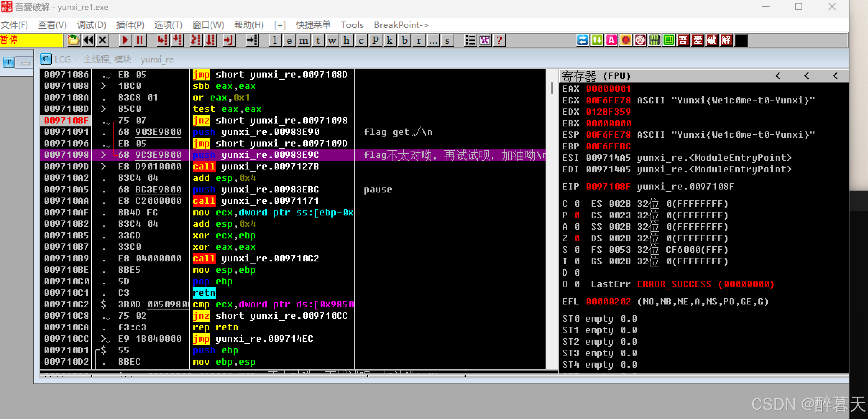Viewport: 868px width, 419px height.
Task: Toggle the P flag value in registers
Action: pos(577,215)
